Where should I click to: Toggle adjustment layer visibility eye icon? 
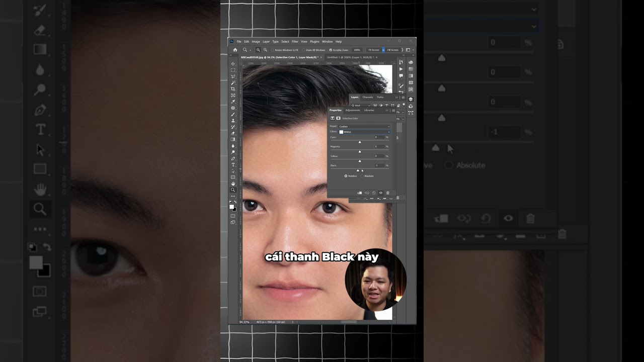point(380,193)
